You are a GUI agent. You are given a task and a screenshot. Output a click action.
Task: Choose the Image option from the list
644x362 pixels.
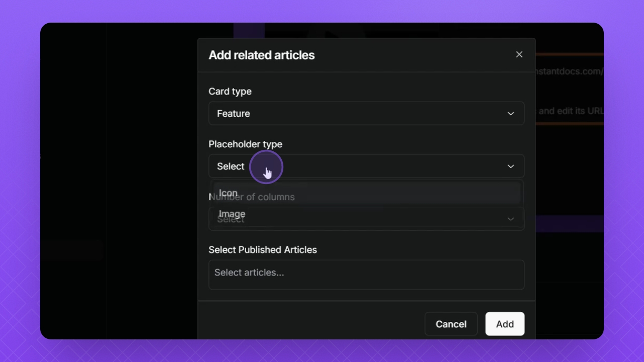point(367,214)
